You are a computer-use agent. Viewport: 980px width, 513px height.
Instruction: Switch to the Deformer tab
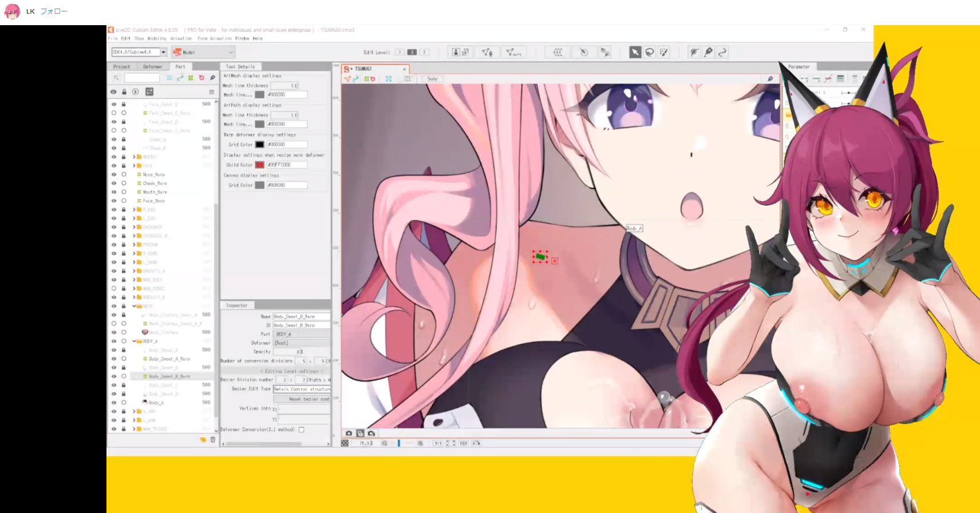pyautogui.click(x=153, y=67)
